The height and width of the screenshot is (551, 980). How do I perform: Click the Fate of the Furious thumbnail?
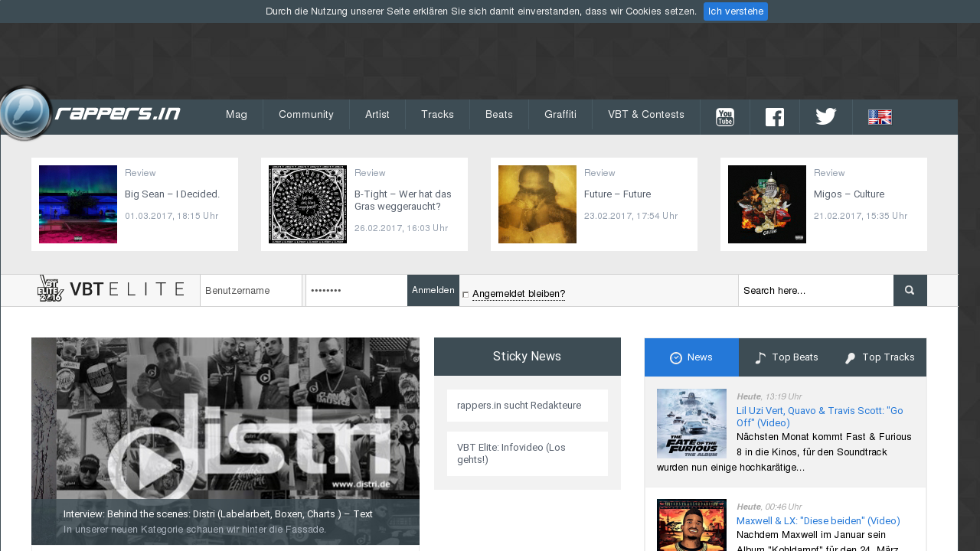pos(691,423)
